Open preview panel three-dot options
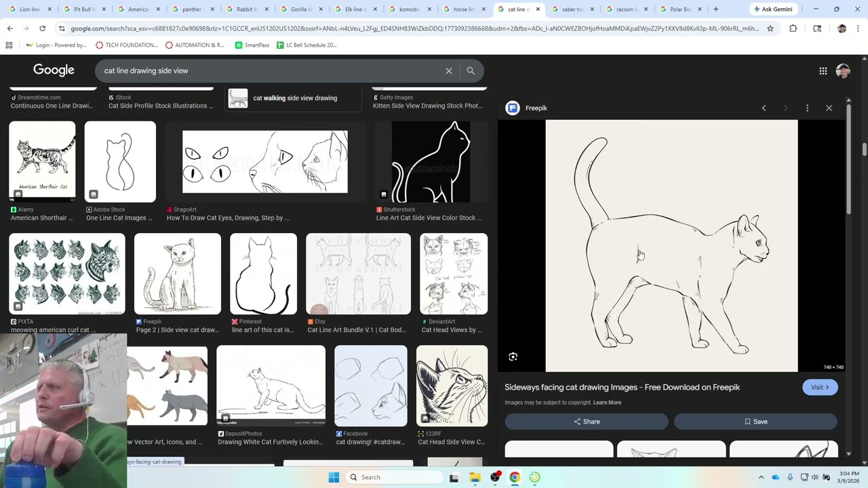Image resolution: width=868 pixels, height=488 pixels. 807,108
